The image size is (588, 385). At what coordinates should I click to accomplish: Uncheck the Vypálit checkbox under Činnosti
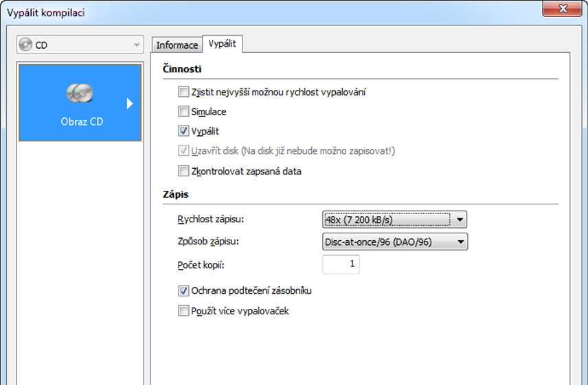[183, 131]
